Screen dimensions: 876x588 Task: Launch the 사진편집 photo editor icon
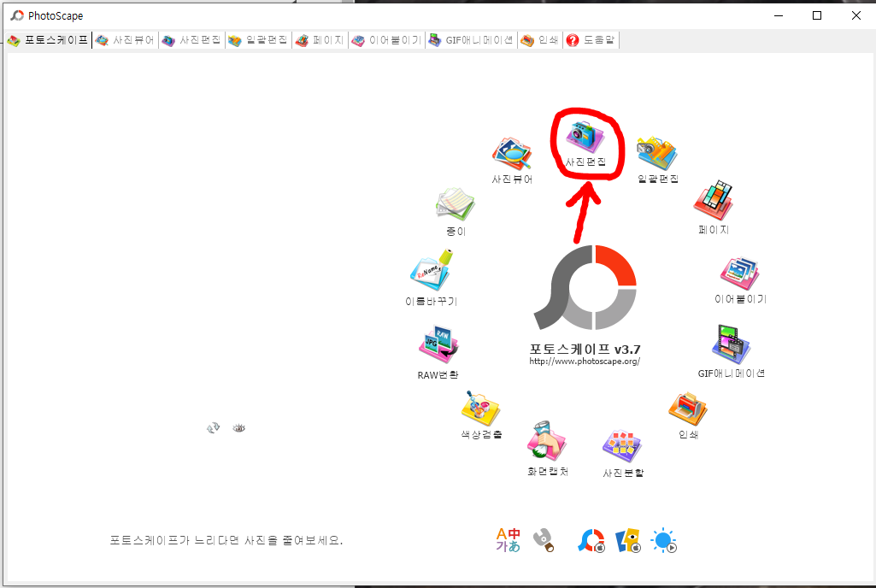[x=585, y=138]
